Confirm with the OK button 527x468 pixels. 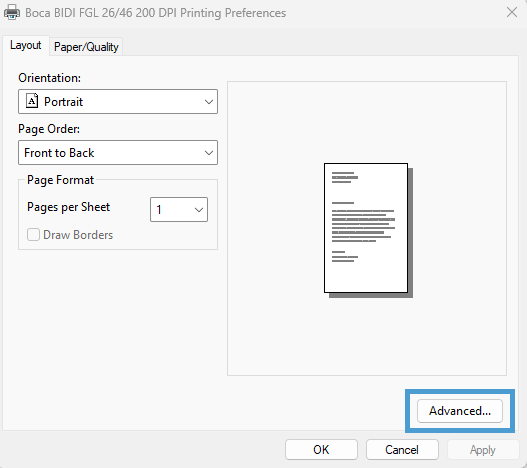[321, 450]
